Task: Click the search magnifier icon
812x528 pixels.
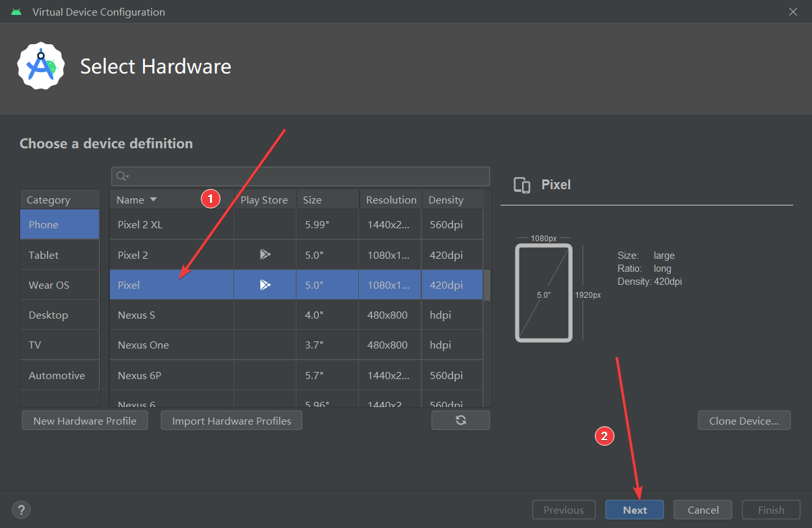Action: click(122, 176)
